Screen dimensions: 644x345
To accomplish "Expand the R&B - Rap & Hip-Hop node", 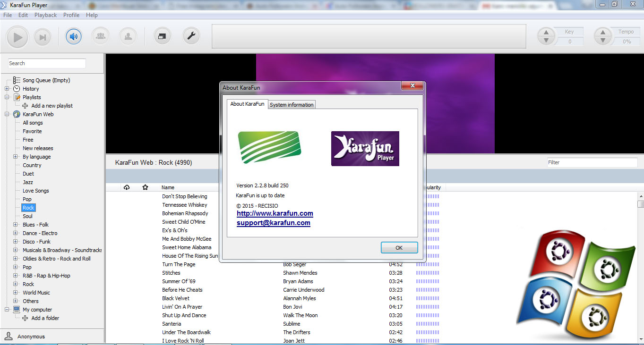I will pos(16,276).
